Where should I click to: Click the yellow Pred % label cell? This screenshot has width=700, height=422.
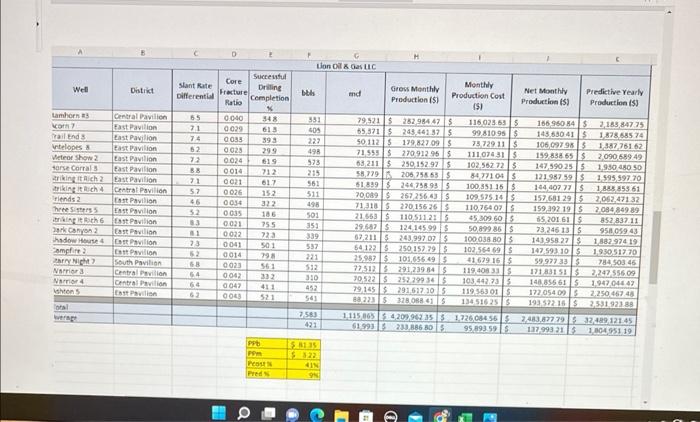point(267,374)
